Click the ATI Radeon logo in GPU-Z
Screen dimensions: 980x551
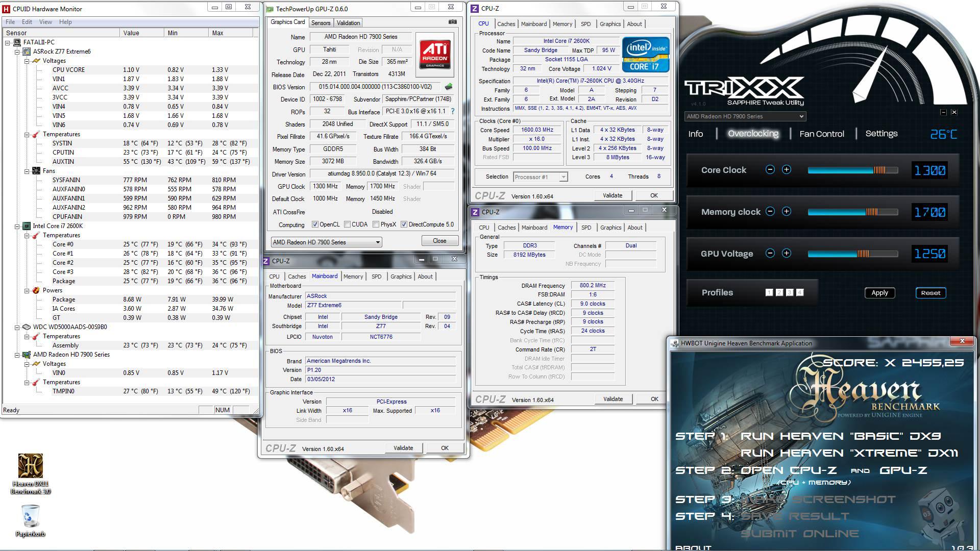435,54
